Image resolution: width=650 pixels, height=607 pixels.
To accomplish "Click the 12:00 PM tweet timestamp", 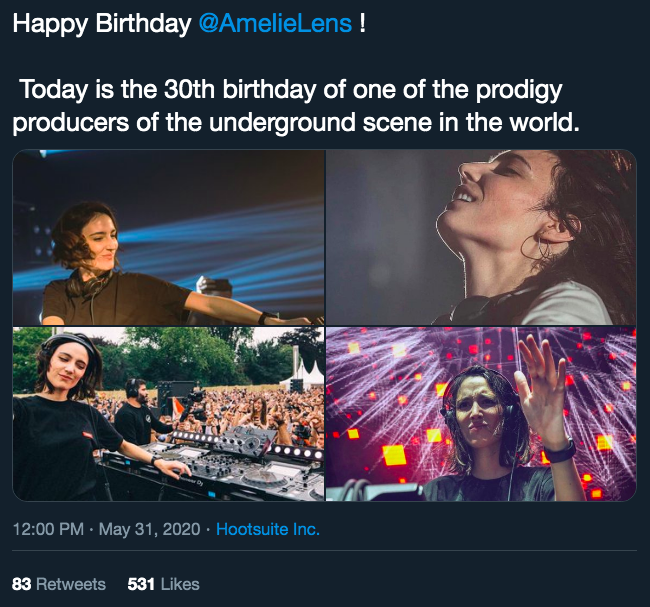I will tap(47, 529).
